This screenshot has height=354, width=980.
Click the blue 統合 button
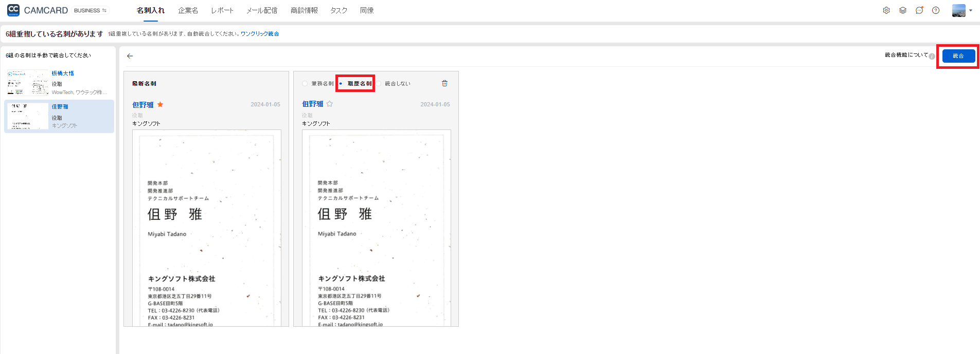[x=958, y=56]
